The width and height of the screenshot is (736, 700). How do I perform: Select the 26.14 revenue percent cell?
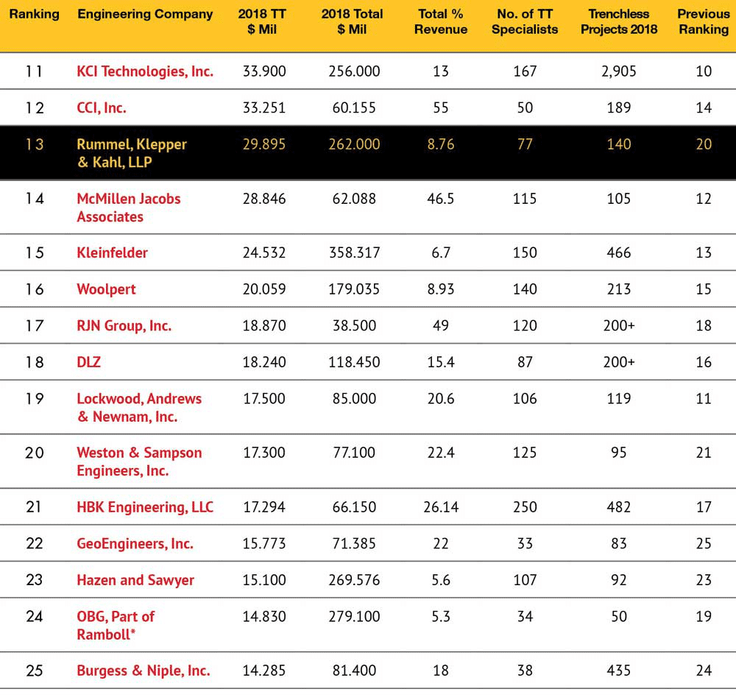441,507
